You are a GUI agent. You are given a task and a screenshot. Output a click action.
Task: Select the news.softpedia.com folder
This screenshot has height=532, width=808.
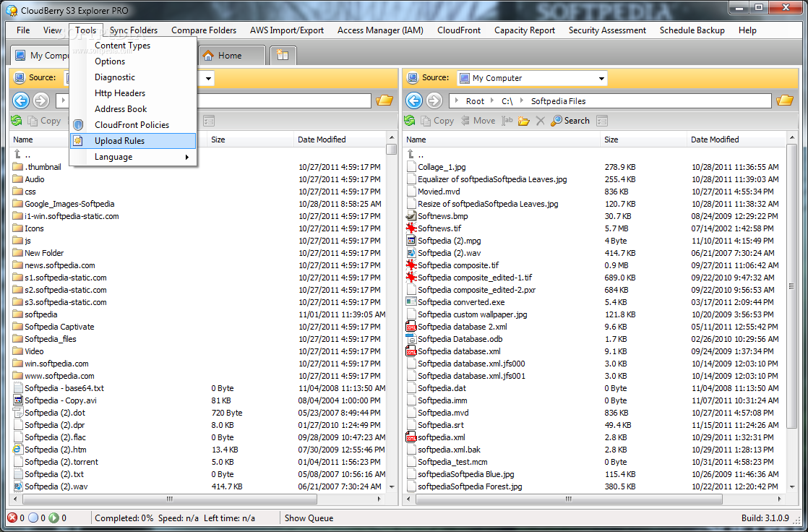coord(60,265)
